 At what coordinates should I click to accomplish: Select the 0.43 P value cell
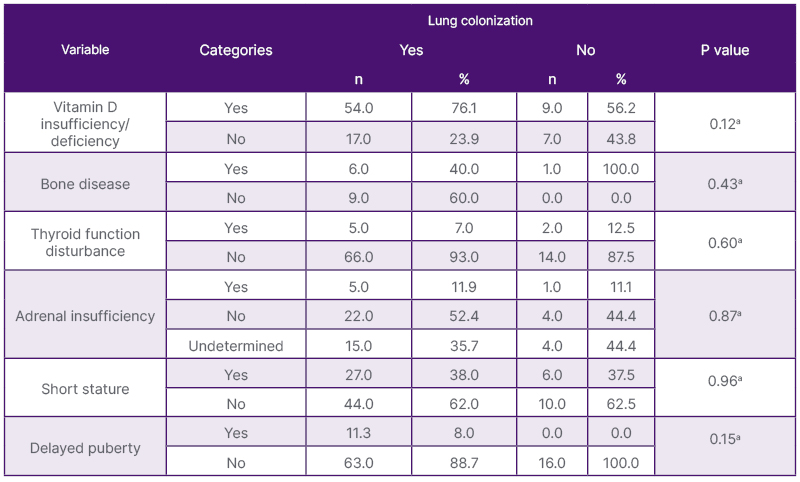point(725,184)
